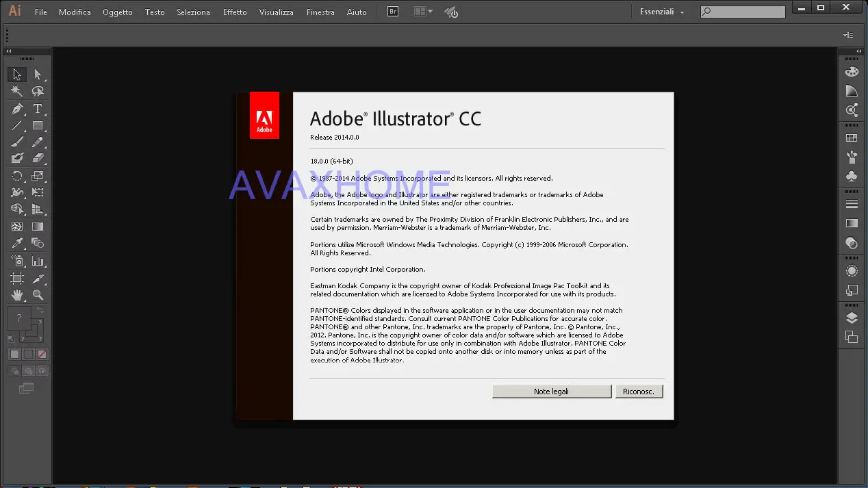Click the search field in the application bar
The width and height of the screenshot is (868, 488).
point(743,12)
